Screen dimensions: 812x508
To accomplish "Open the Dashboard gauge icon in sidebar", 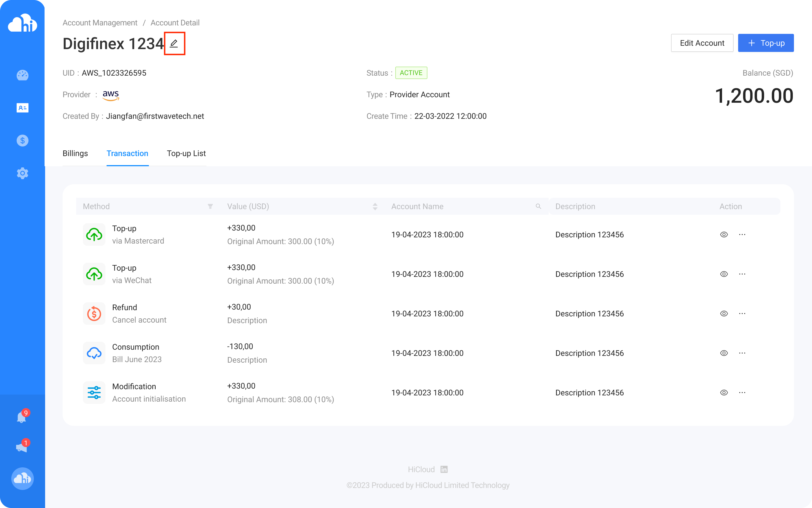I will [23, 75].
